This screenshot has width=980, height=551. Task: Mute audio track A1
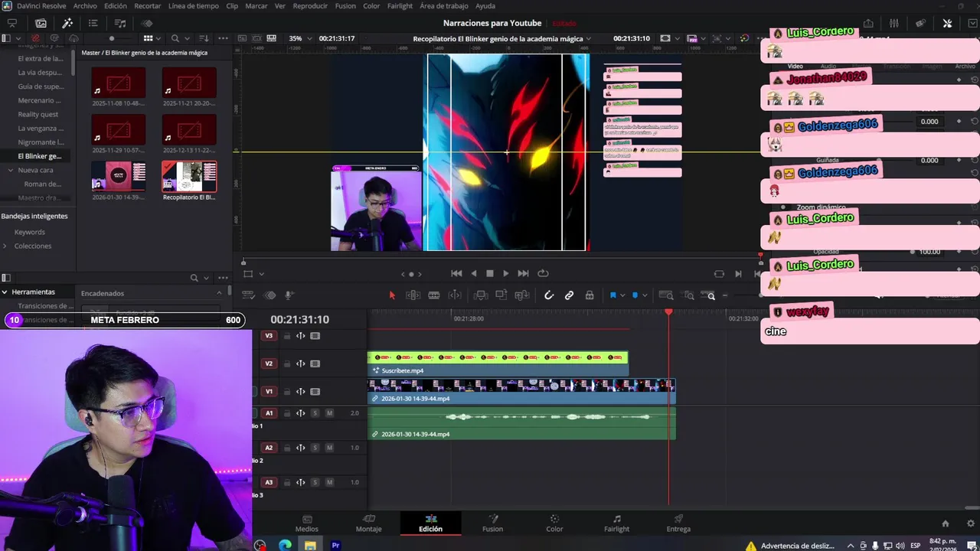click(329, 413)
